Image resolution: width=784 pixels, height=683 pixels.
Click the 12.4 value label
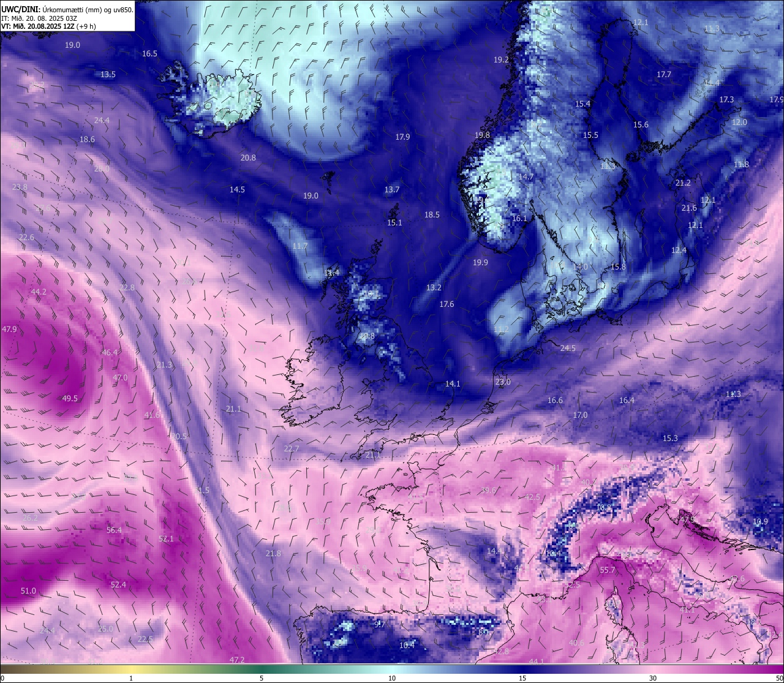tap(679, 251)
